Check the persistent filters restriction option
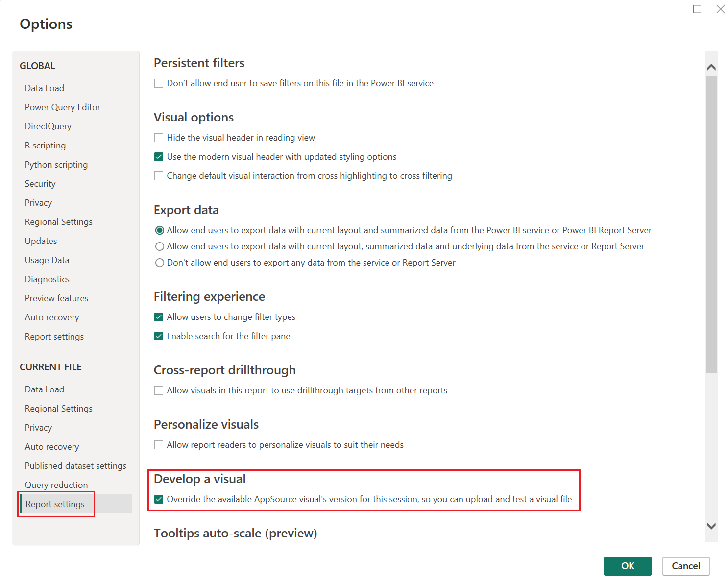Image resolution: width=728 pixels, height=583 pixels. tap(159, 83)
